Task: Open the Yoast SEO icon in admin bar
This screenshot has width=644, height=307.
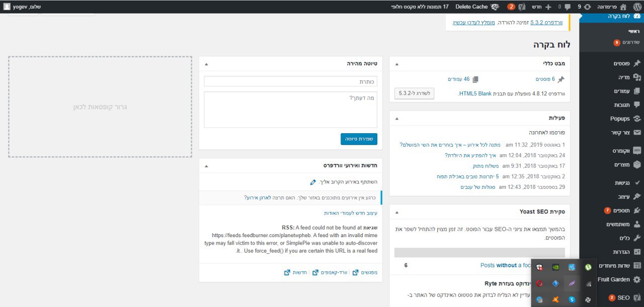Action: click(x=523, y=7)
